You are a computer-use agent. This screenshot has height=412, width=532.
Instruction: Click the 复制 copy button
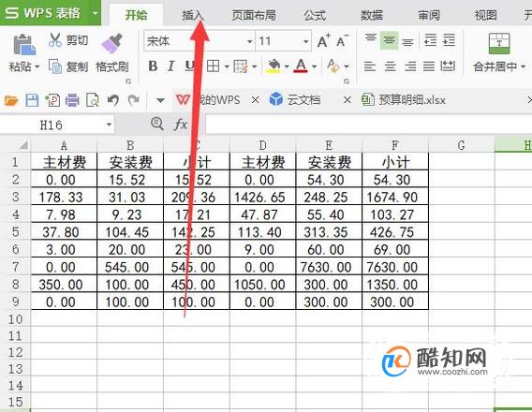point(68,66)
